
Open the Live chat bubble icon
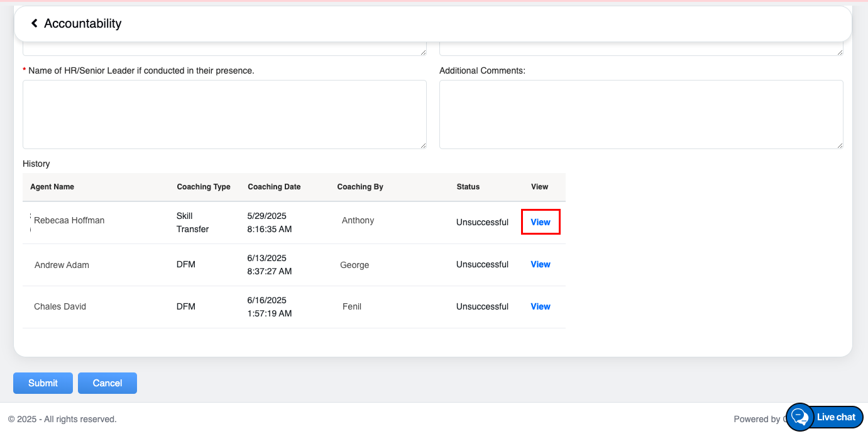(x=799, y=416)
